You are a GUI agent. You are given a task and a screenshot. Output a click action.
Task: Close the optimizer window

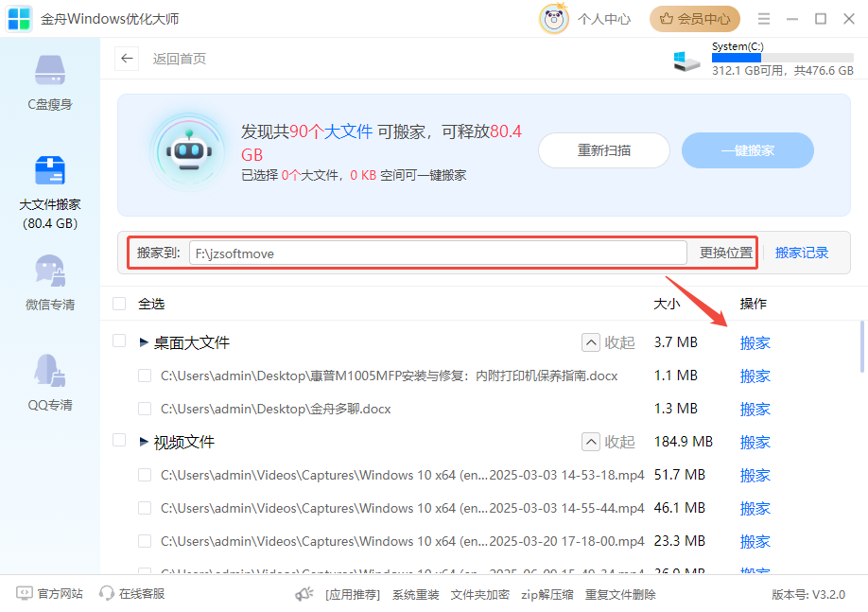click(x=849, y=19)
